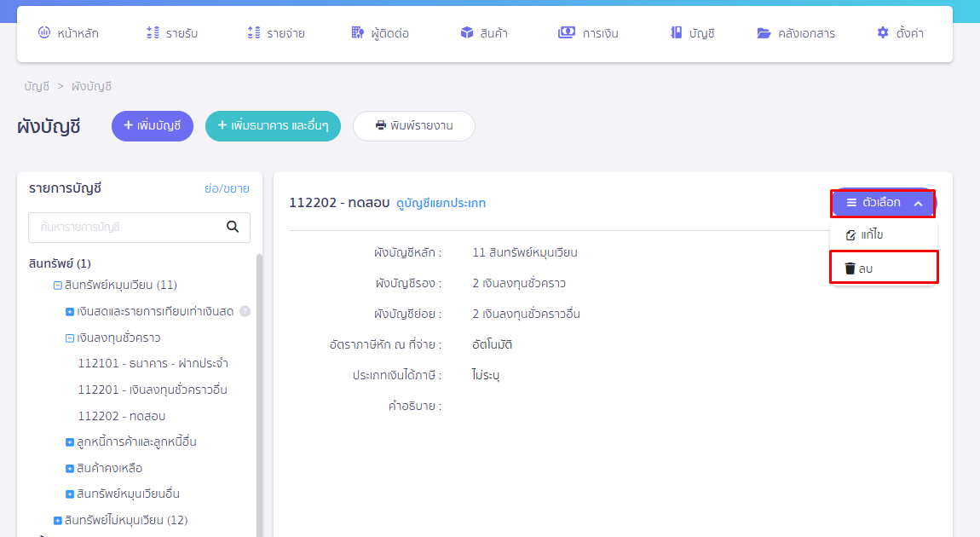This screenshot has height=537, width=980.
Task: Click the help question mark icon
Action: coord(245,311)
